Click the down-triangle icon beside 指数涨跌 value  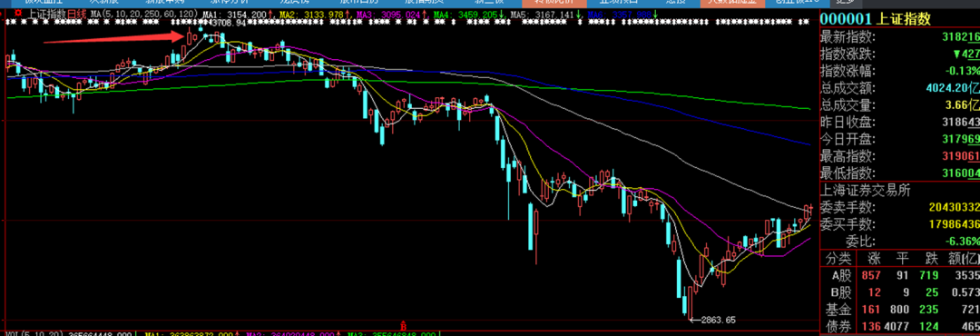tap(957, 54)
